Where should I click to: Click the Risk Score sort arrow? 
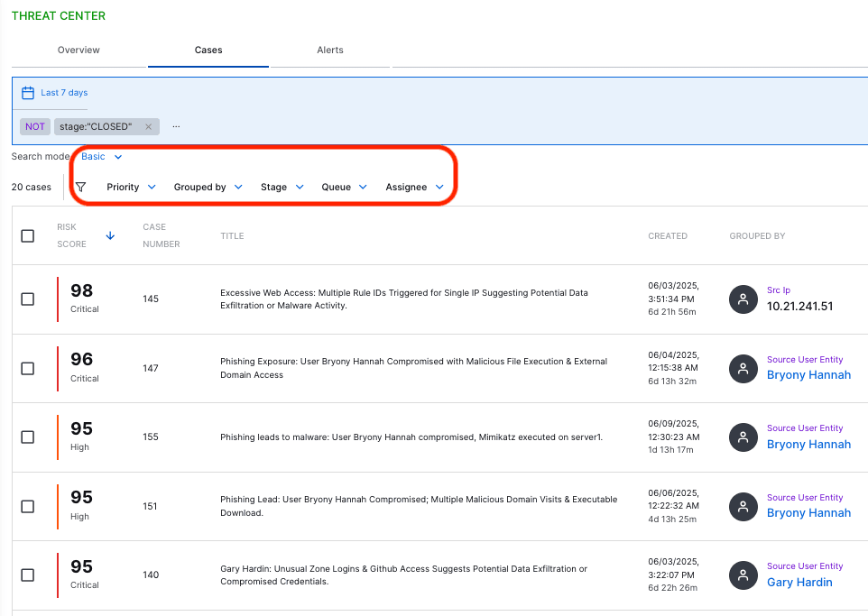pyautogui.click(x=110, y=235)
